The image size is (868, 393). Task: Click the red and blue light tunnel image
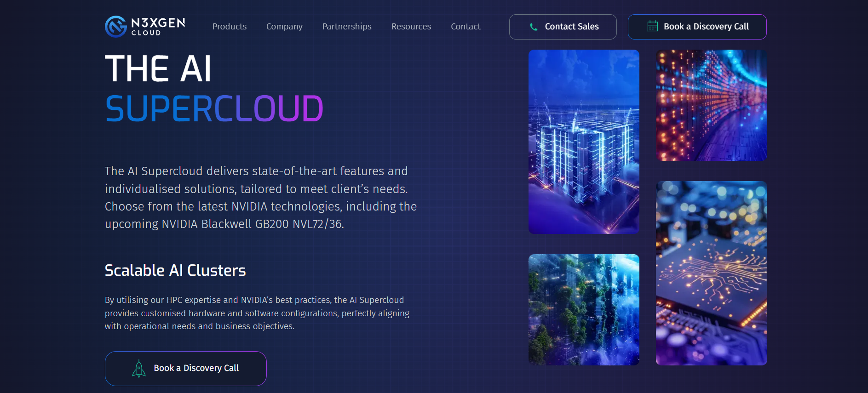(711, 105)
